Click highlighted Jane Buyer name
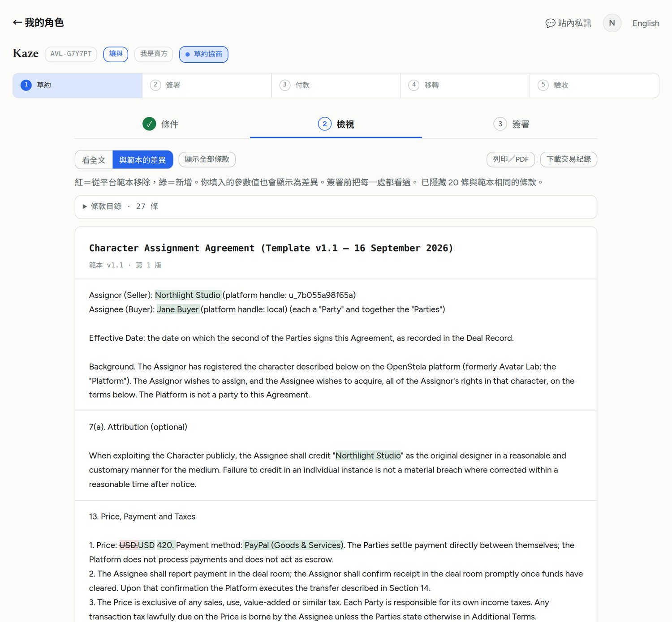This screenshot has height=622, width=672. point(178,309)
